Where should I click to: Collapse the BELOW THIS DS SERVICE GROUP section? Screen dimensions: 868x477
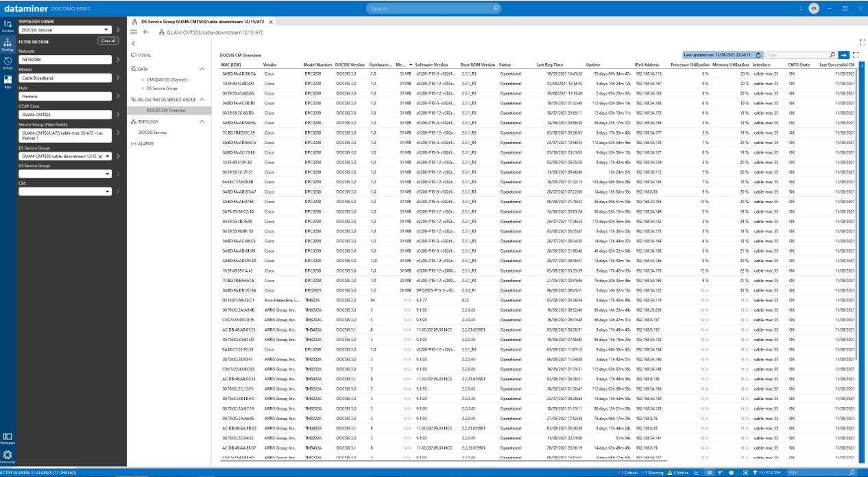tap(202, 100)
